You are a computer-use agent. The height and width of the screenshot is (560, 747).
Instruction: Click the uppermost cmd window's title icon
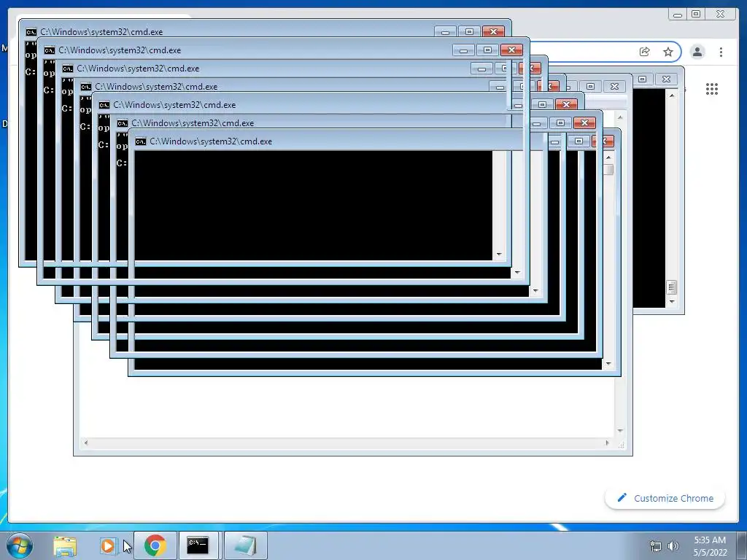coord(31,32)
